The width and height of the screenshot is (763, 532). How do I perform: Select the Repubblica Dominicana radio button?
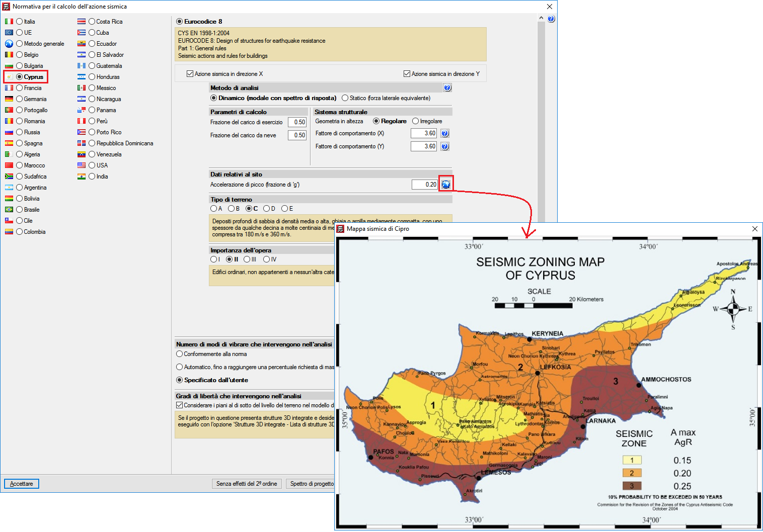point(92,143)
